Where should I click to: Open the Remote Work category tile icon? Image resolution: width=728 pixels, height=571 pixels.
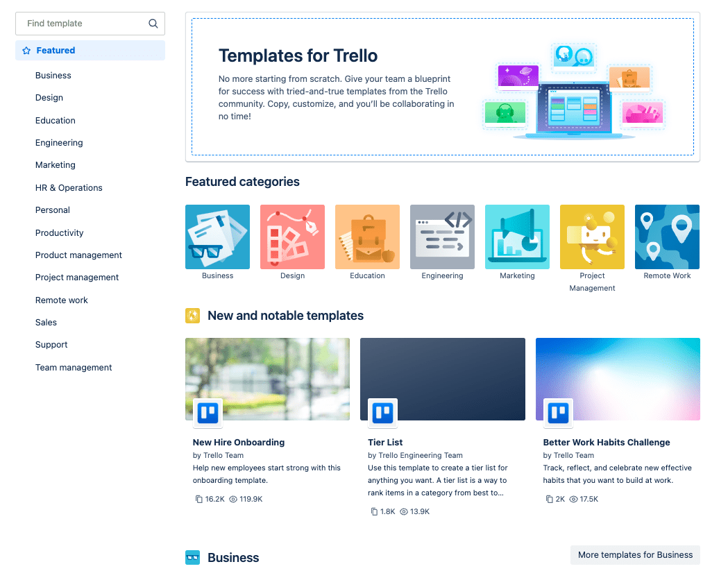coord(667,237)
